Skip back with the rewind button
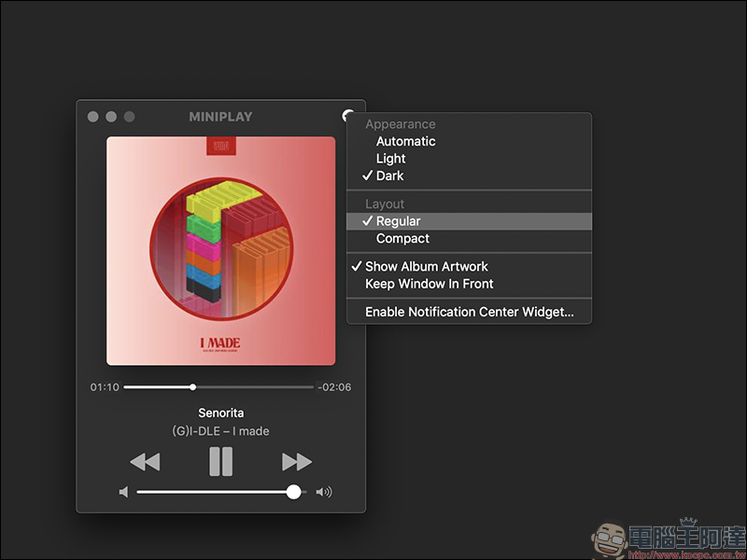 click(145, 462)
